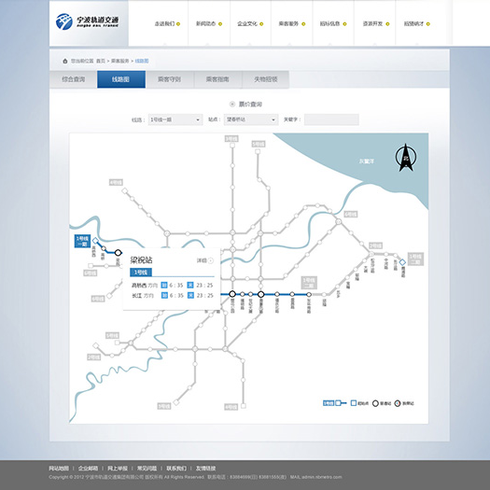Click the black-ring station legend icon
The image size is (490, 490).
point(375,403)
